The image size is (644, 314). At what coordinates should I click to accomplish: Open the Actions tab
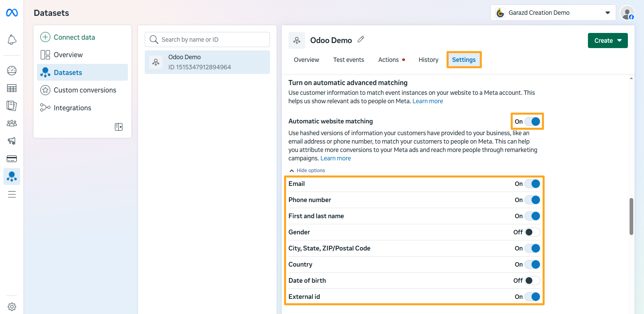[392, 60]
